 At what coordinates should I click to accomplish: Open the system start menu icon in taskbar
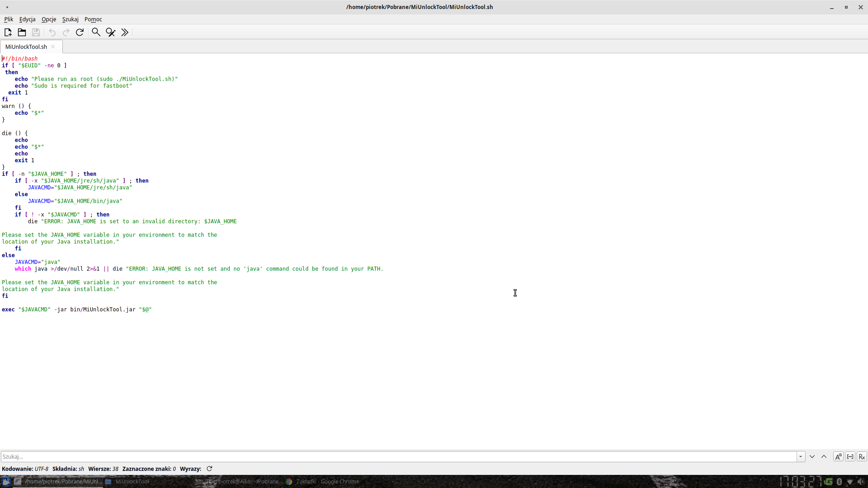(x=6, y=481)
